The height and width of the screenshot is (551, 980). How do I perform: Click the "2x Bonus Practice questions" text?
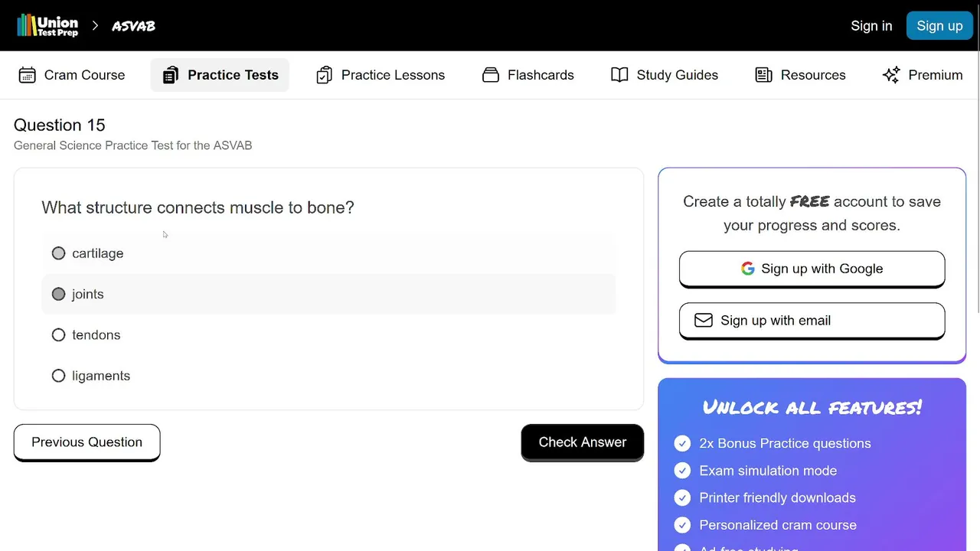785,444
